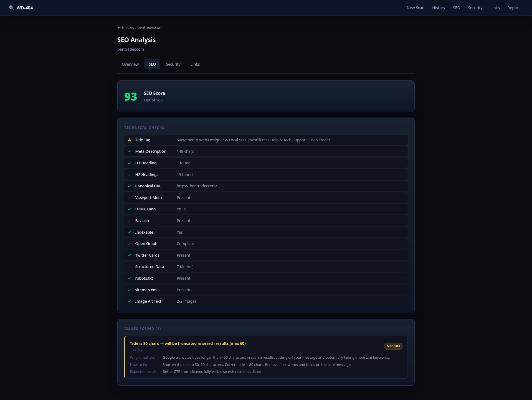The width and height of the screenshot is (532, 400).
Task: Click the 'Yes' Indexable value
Action: 180,232
